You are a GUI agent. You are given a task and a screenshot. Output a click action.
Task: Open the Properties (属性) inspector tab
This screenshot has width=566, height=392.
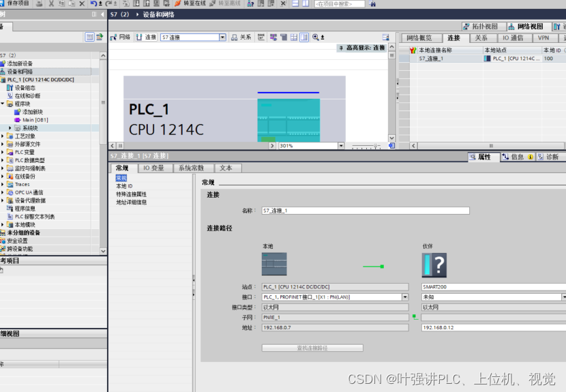pyautogui.click(x=483, y=157)
